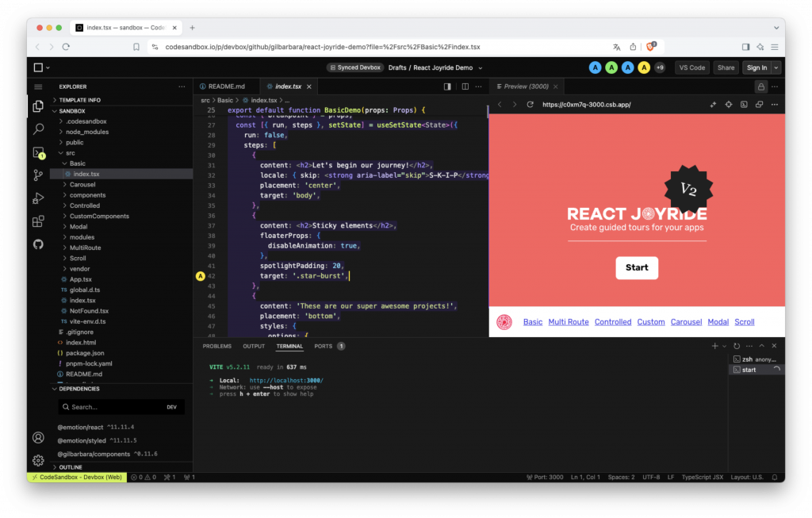Click the browser share icon

click(x=633, y=47)
